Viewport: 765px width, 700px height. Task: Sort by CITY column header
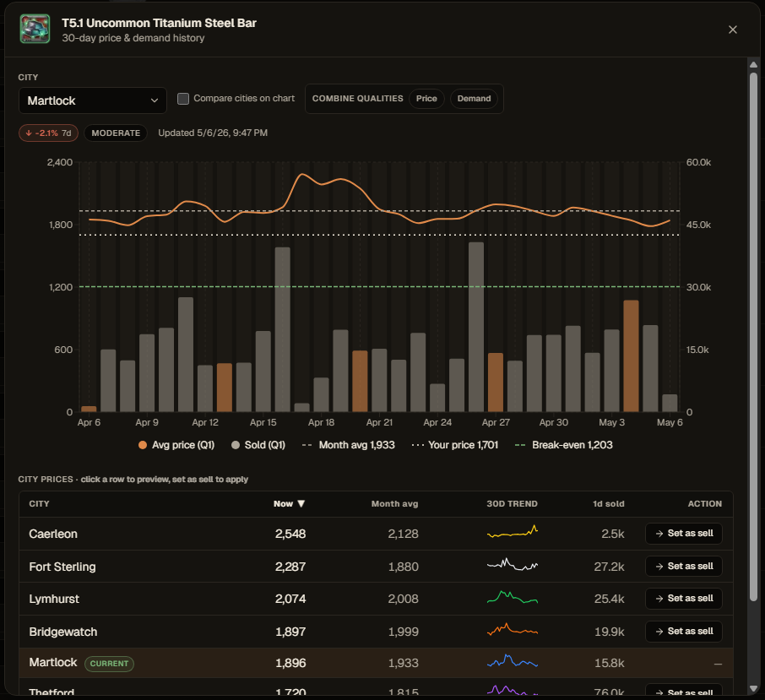click(x=39, y=504)
